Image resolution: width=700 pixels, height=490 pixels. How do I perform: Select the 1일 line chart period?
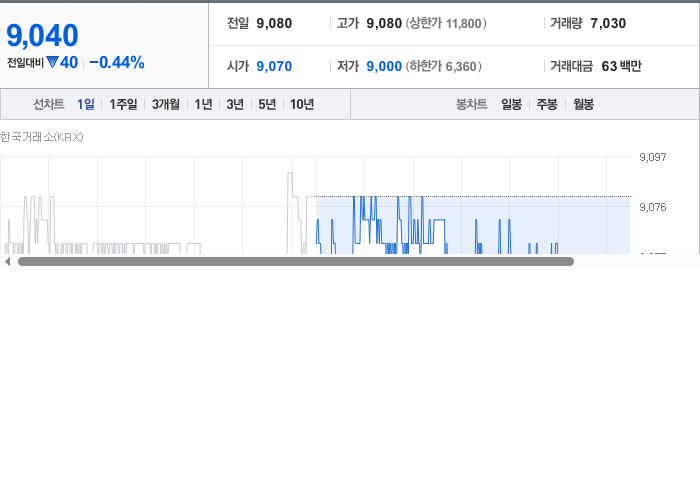pos(86,104)
